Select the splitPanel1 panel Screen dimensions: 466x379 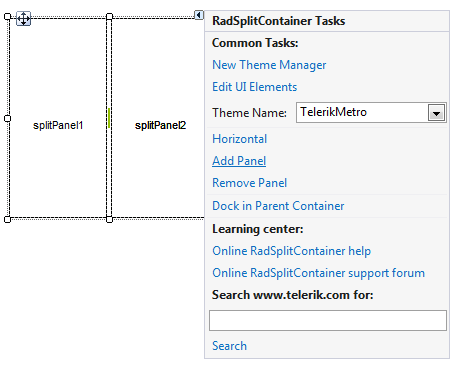click(58, 125)
